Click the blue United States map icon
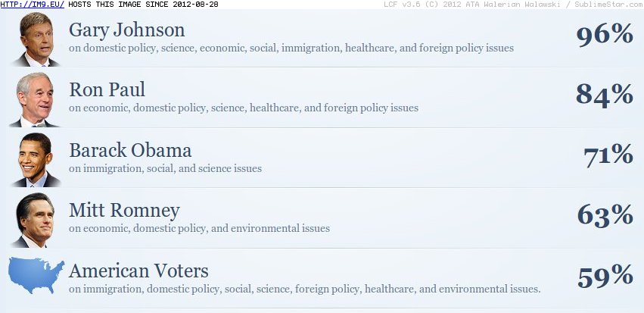644x313 pixels. pyautogui.click(x=36, y=275)
